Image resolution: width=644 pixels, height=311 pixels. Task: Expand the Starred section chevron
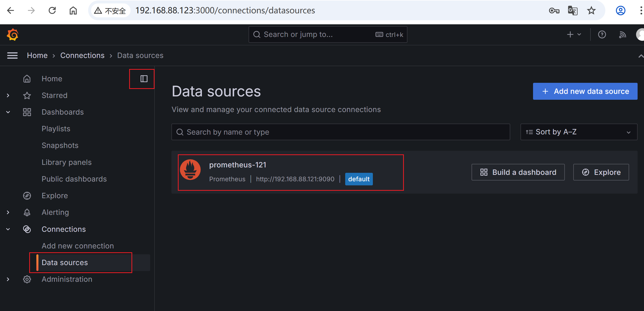(x=8, y=95)
